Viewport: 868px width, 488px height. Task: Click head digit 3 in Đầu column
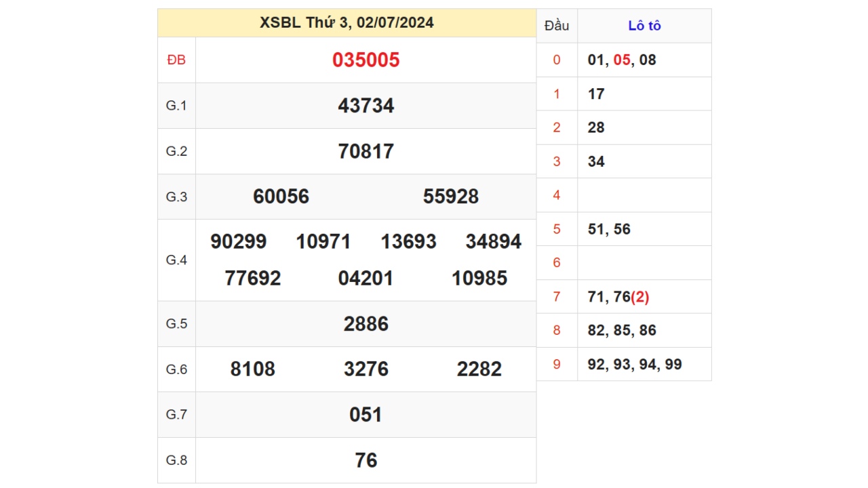pos(557,161)
